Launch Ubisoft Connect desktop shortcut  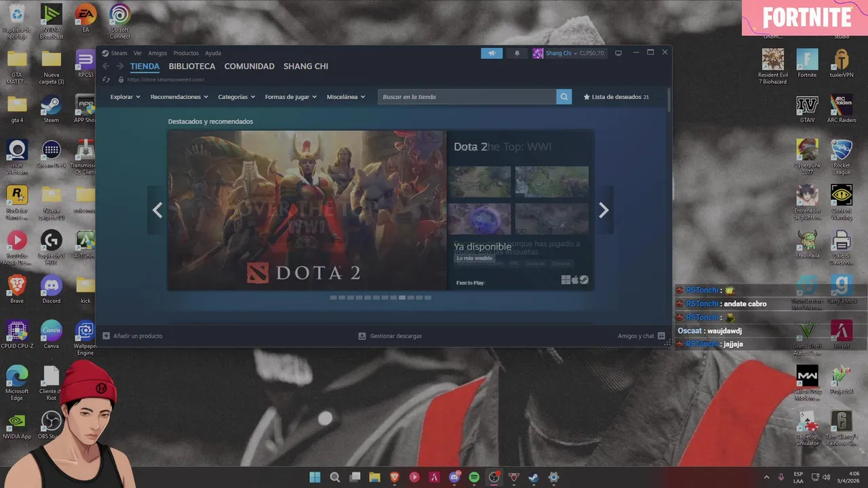(x=120, y=20)
